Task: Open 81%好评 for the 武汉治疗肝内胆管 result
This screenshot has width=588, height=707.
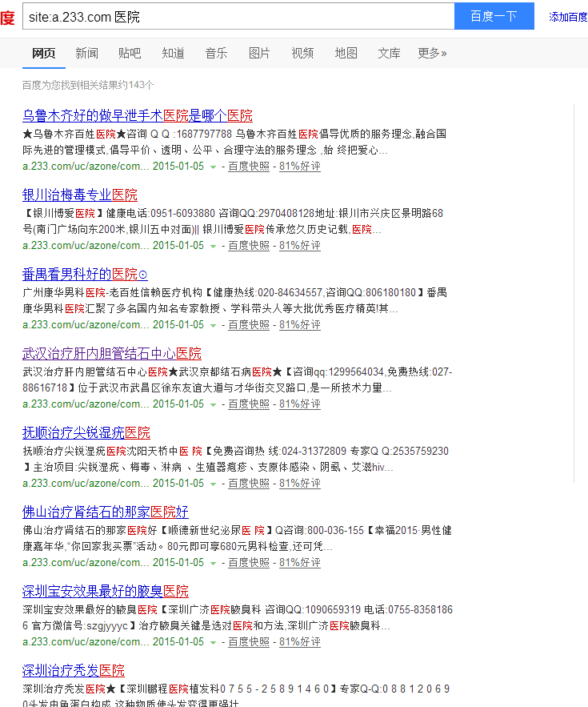Action: coord(300,404)
